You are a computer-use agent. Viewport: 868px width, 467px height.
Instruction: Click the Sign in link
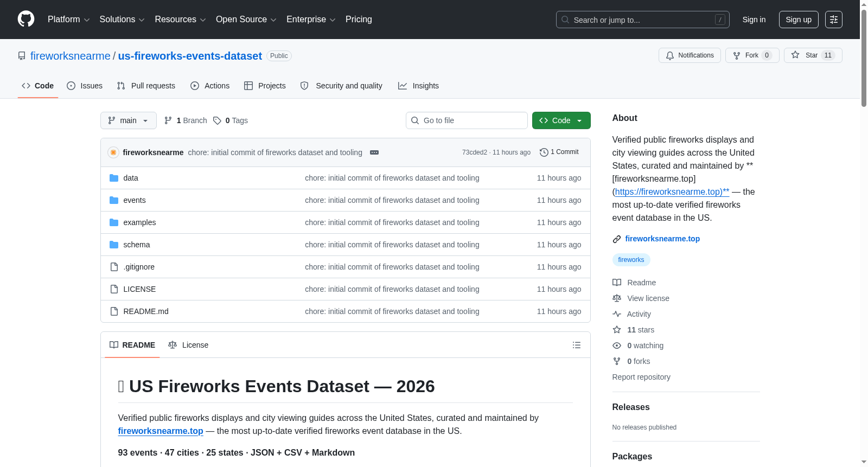754,20
